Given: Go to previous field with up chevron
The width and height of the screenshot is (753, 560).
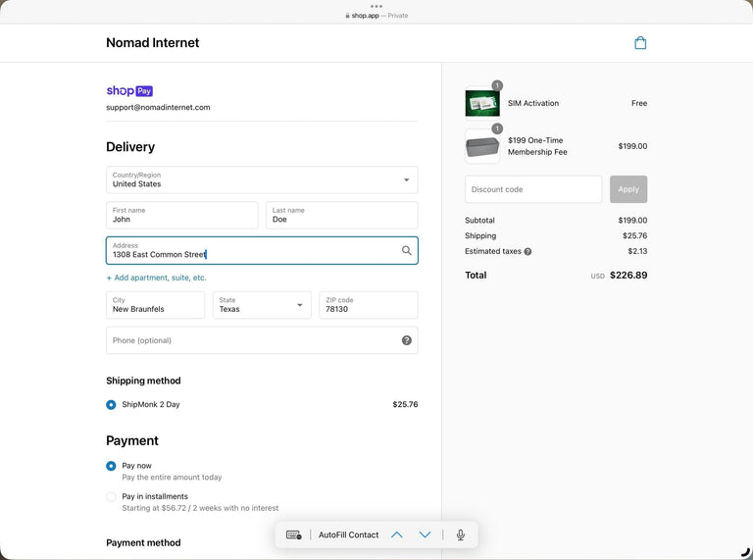Looking at the screenshot, I should tap(396, 535).
